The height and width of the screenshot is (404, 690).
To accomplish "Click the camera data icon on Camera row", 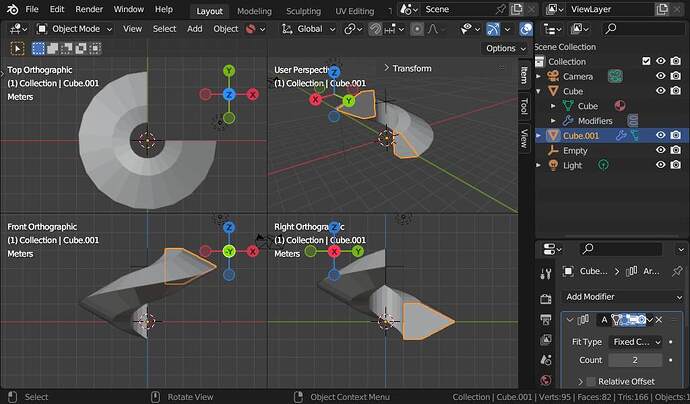I will click(x=615, y=77).
